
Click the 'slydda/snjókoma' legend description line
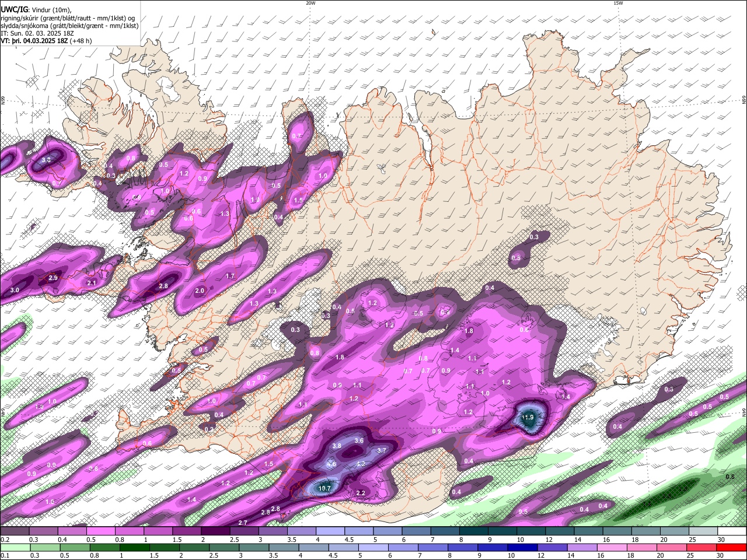click(x=69, y=26)
